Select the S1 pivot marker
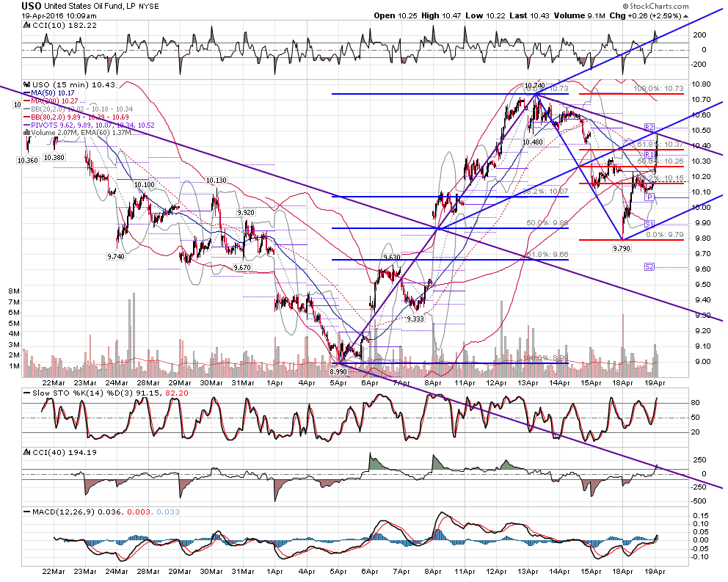 pyautogui.click(x=649, y=225)
